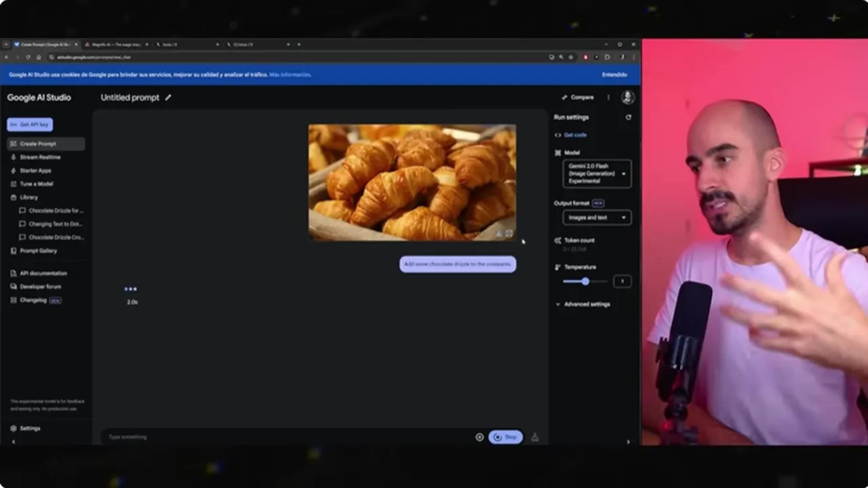Collapse the left sidebar with the chevron
The image size is (868, 488).
pyautogui.click(x=14, y=442)
